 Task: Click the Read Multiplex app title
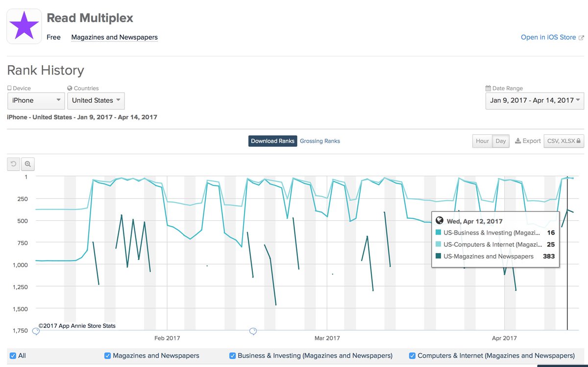[90, 18]
